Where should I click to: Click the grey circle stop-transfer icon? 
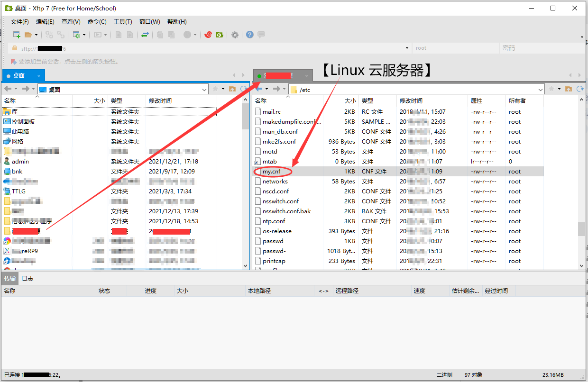click(187, 35)
